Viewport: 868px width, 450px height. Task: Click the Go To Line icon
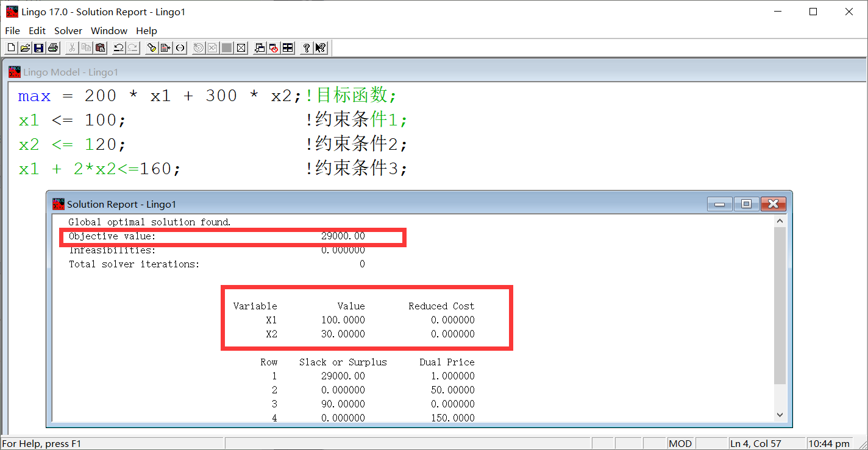166,47
